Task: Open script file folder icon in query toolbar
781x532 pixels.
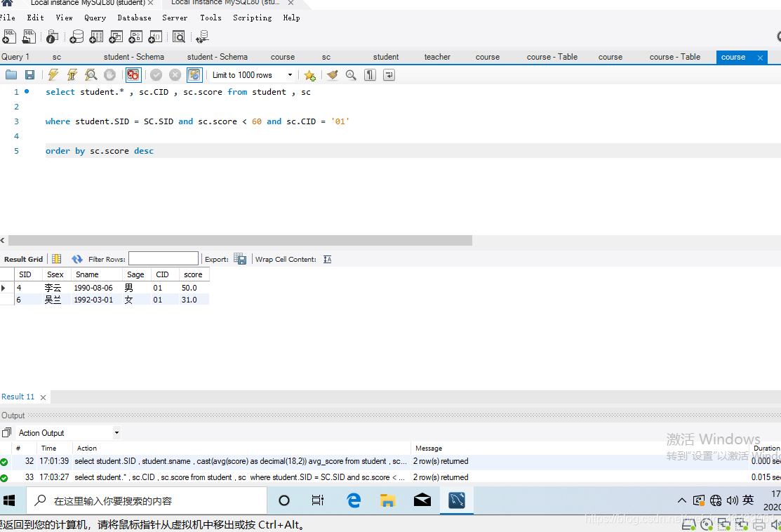Action: pos(11,74)
